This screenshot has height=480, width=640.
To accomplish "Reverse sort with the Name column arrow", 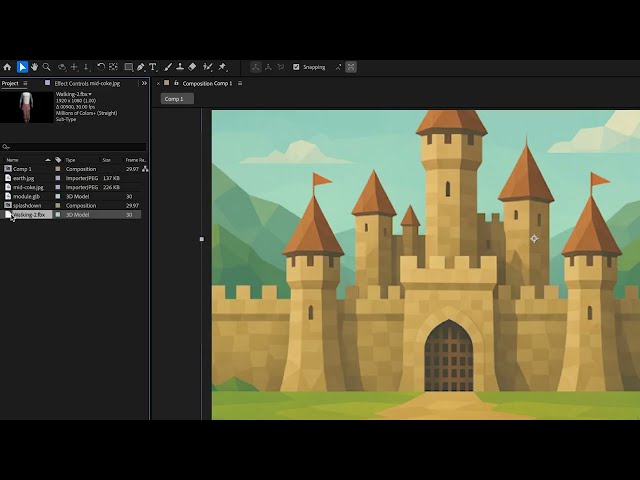I will tap(48, 160).
